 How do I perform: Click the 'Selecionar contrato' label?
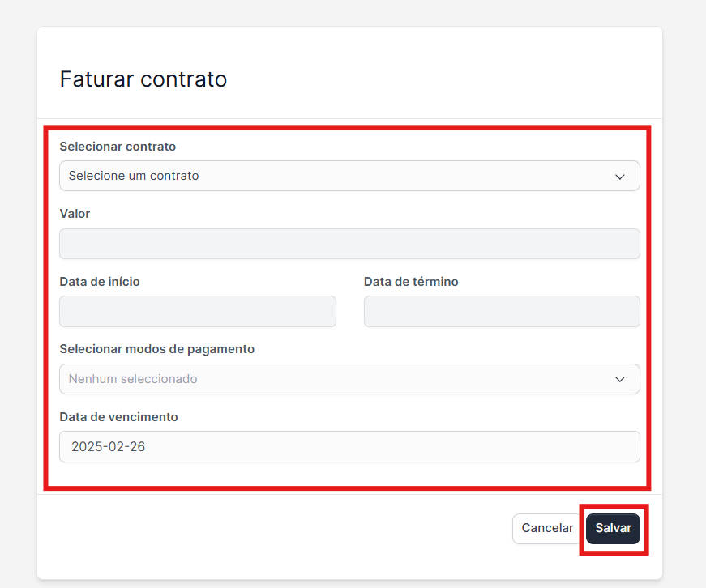click(x=118, y=147)
